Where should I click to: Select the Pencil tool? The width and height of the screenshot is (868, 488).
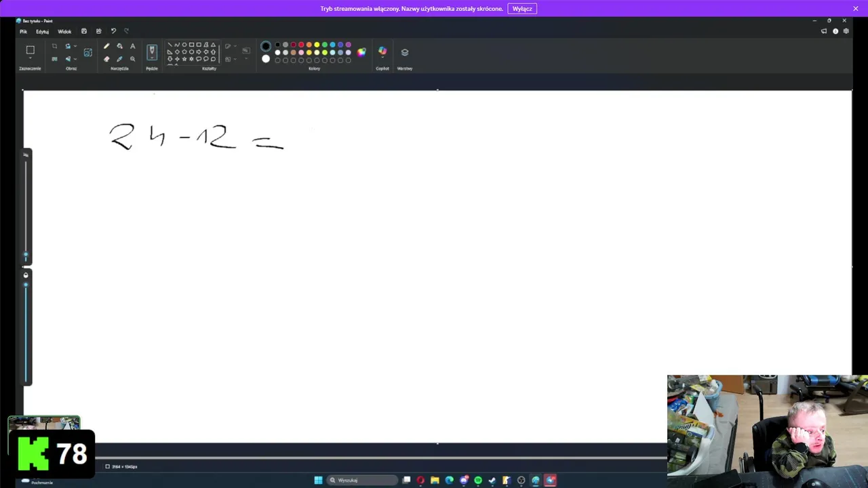pyautogui.click(x=106, y=46)
